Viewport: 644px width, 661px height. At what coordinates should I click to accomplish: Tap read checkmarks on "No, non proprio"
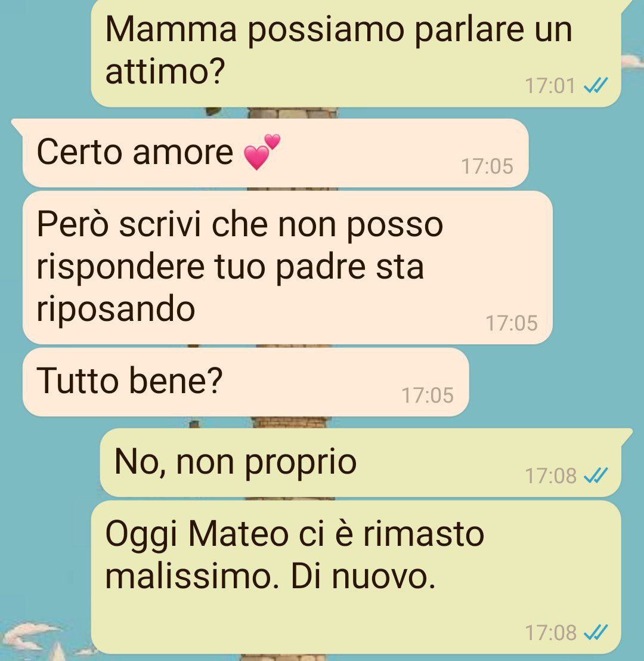596,475
